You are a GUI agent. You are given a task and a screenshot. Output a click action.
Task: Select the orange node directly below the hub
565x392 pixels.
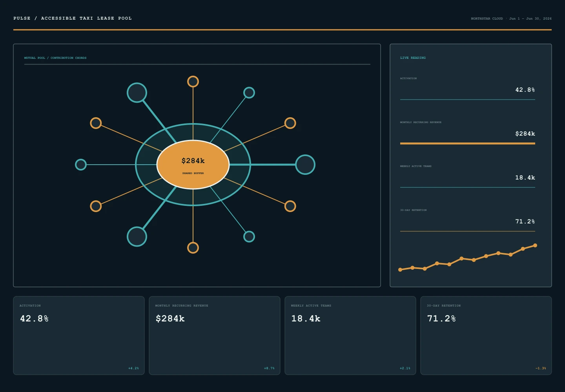[x=193, y=248]
